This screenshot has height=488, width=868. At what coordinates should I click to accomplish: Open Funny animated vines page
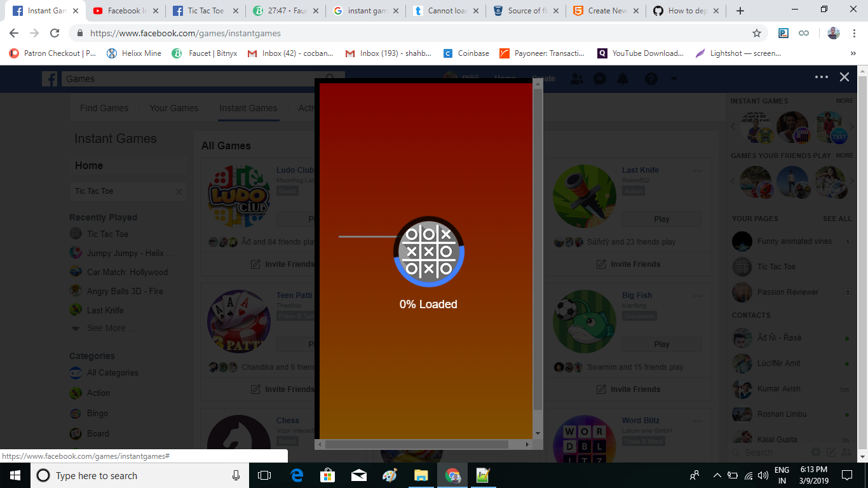[794, 241]
